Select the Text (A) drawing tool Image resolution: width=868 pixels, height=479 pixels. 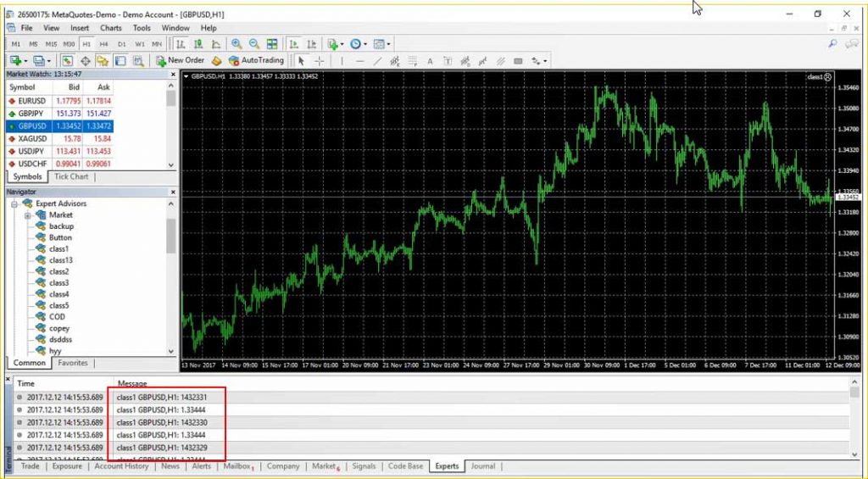(430, 61)
